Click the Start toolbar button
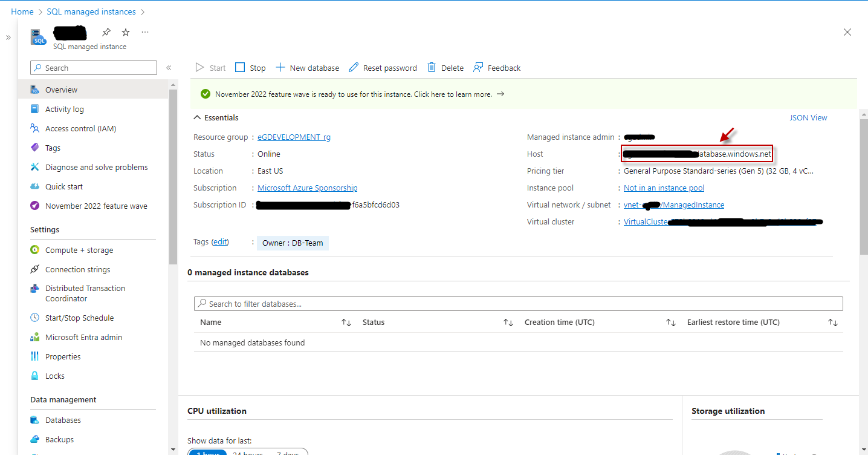868x455 pixels. [x=210, y=68]
